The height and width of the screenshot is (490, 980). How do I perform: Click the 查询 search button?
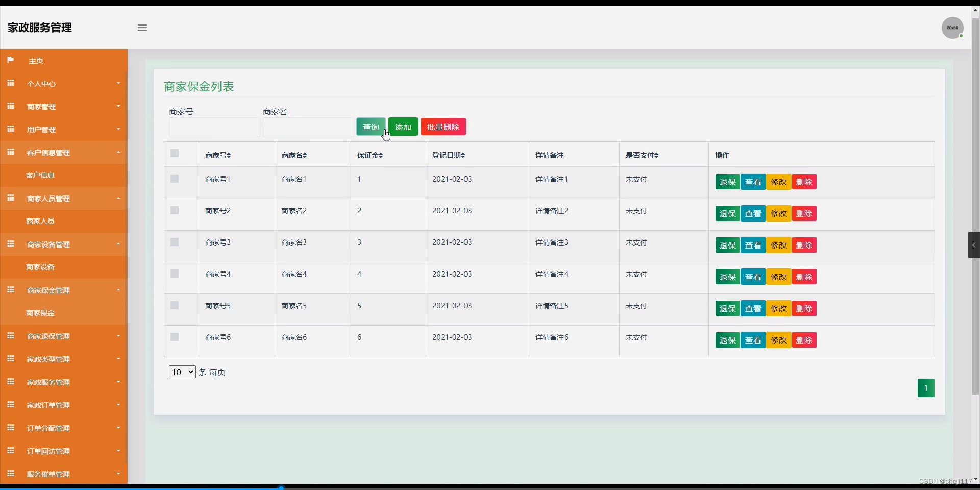(x=371, y=127)
